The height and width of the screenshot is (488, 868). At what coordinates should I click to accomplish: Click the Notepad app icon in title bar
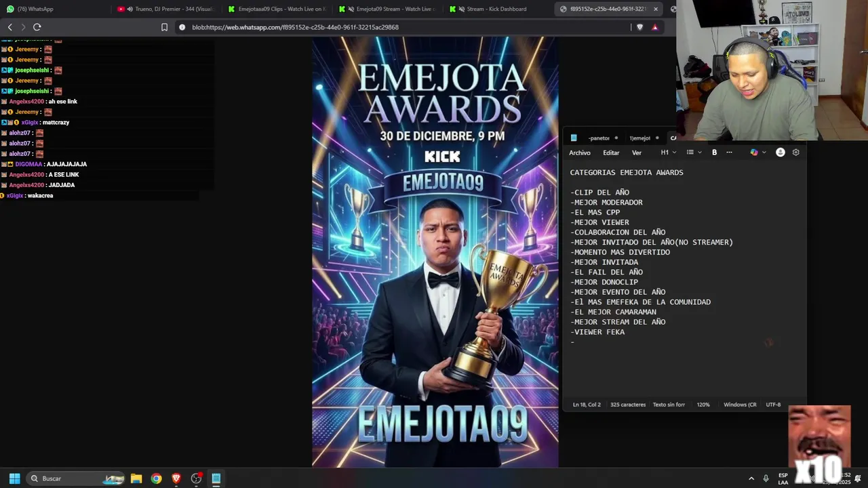[x=574, y=138]
